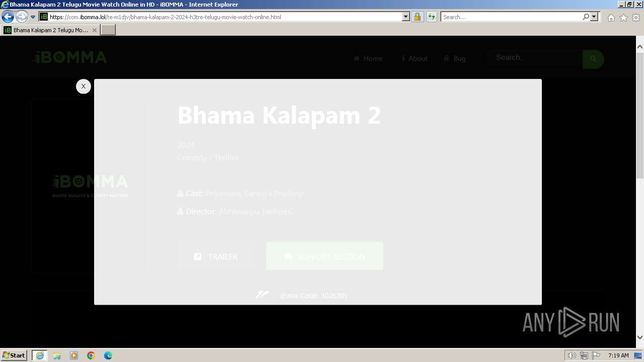
Task: Click the refresh page icon
Action: tap(431, 17)
